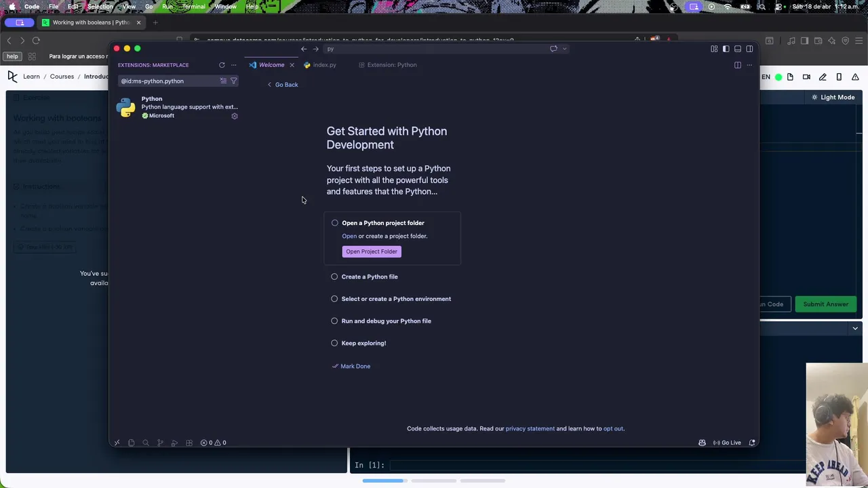Split the editor to the right

coord(737,65)
